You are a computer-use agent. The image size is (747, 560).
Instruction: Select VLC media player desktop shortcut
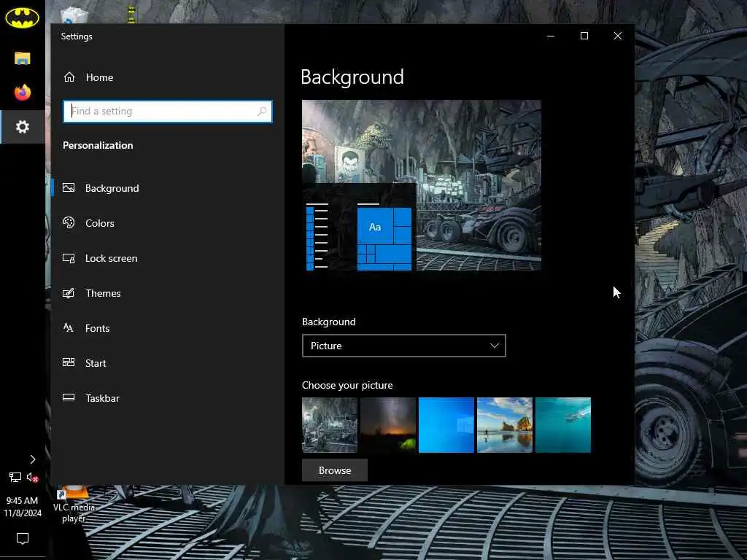[74, 505]
